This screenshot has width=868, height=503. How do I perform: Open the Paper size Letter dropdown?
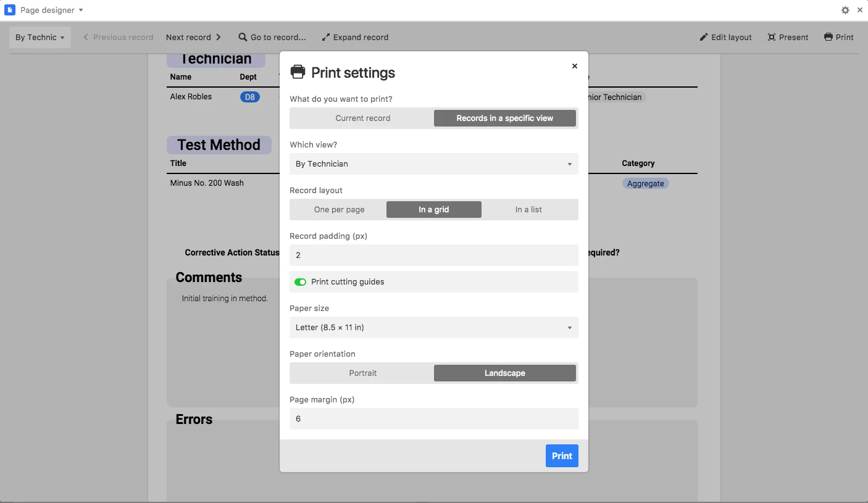(434, 327)
